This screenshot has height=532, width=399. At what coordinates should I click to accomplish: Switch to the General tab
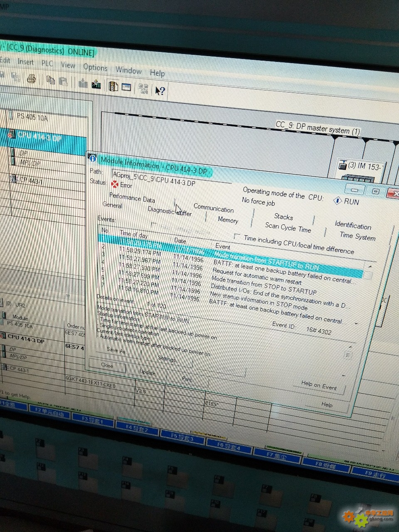112,205
